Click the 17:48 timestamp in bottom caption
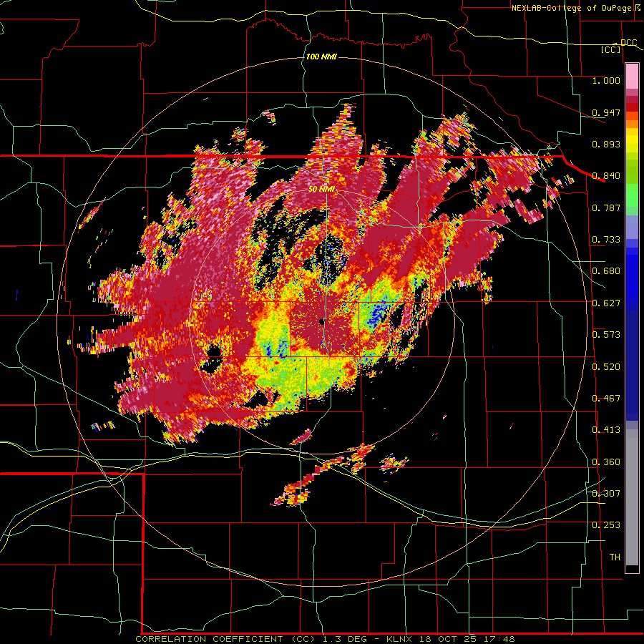Viewport: 644px width, 644px height. pyautogui.click(x=500, y=639)
